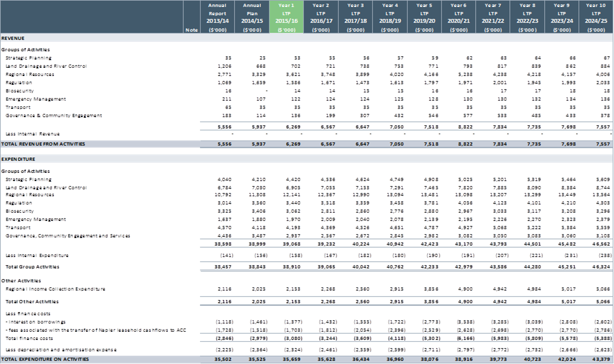Viewport: 614px width, 364px height.
Task: Click the 'Year 9 LTP 2023/24' column header
Action: [x=561, y=17]
